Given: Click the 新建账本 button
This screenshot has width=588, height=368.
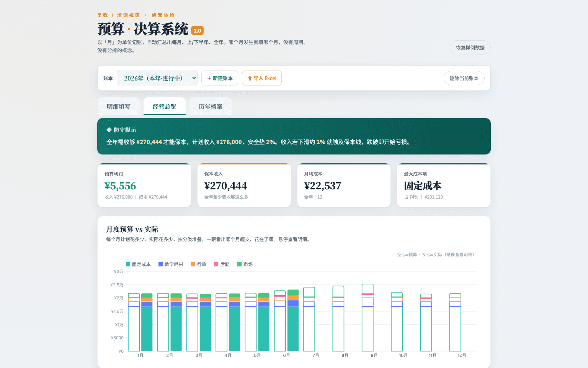Looking at the screenshot, I should (x=220, y=78).
